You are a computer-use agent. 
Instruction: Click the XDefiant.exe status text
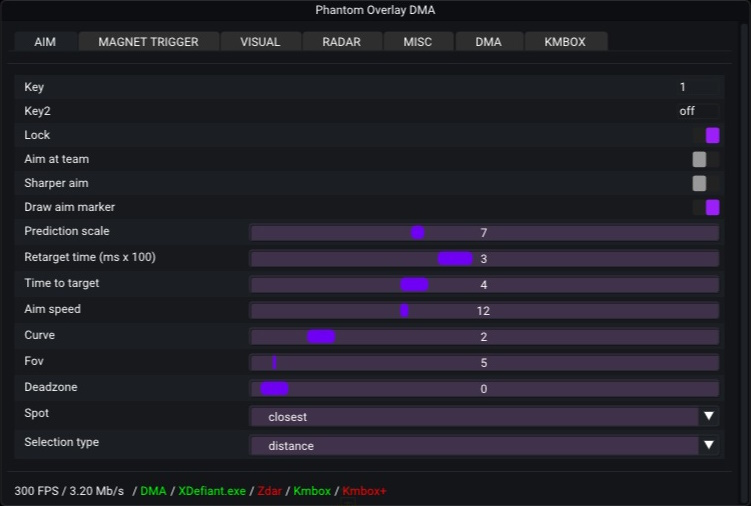[x=212, y=491]
